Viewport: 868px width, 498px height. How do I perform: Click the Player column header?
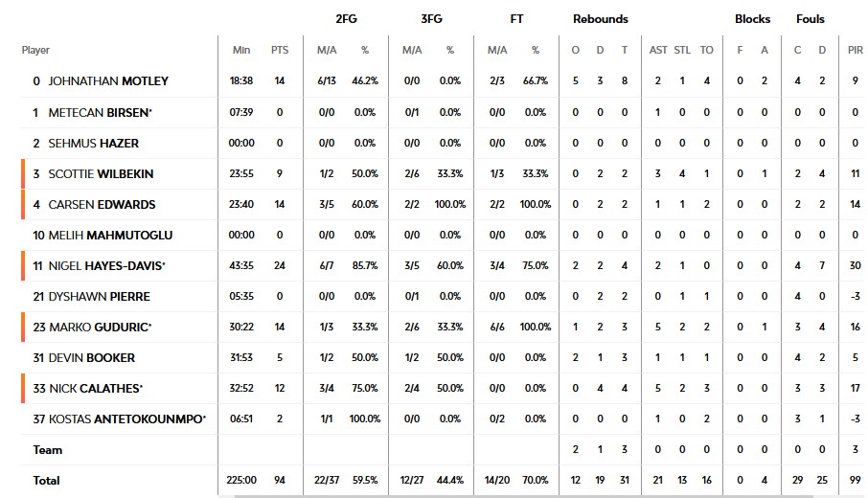(x=35, y=50)
